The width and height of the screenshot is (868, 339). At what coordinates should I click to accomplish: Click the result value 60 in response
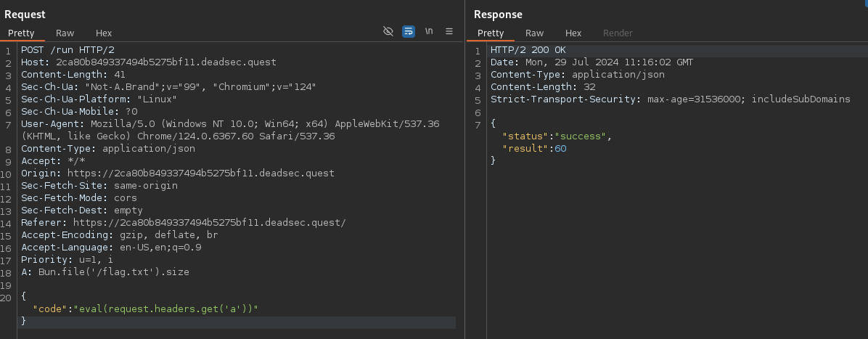click(560, 149)
